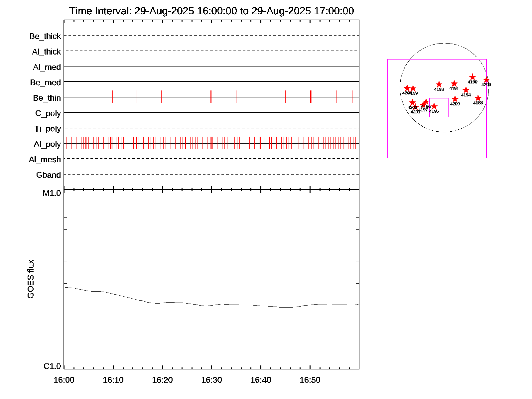Select the Al_poly filter row label
Image resolution: width=532 pixels, height=399 pixels.
pyautogui.click(x=47, y=144)
